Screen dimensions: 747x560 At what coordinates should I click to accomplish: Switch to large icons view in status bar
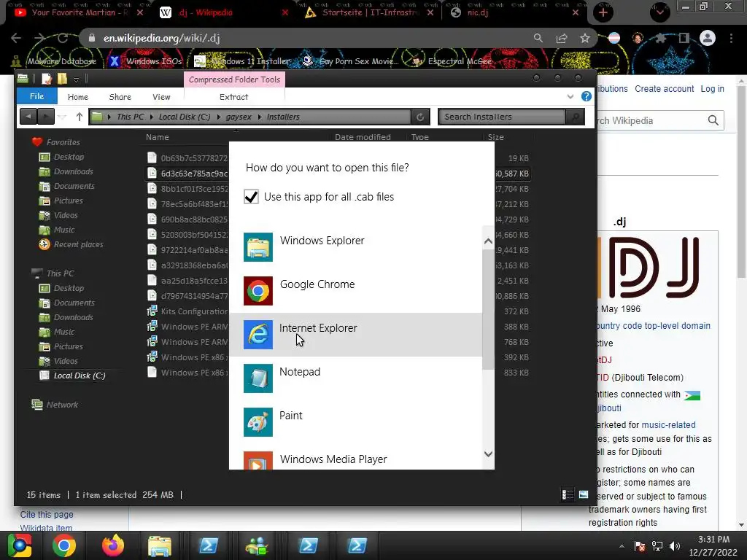coord(584,495)
